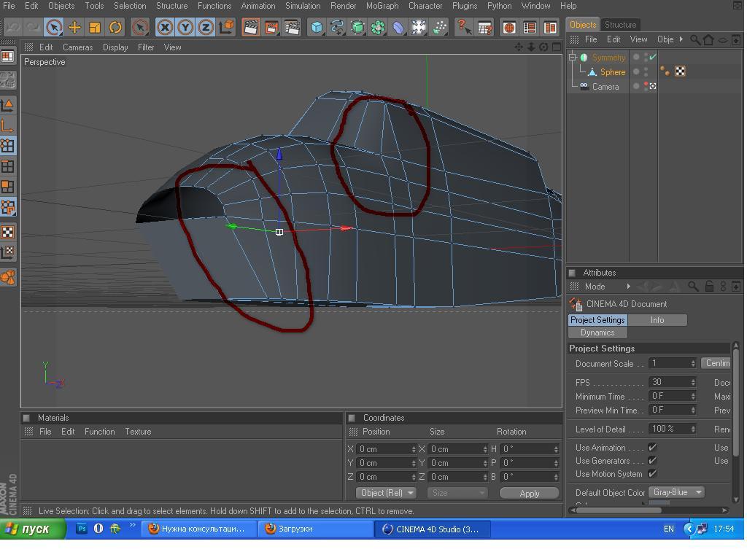Open the MoGraph menu
The width and height of the screenshot is (747, 560).
click(x=382, y=6)
